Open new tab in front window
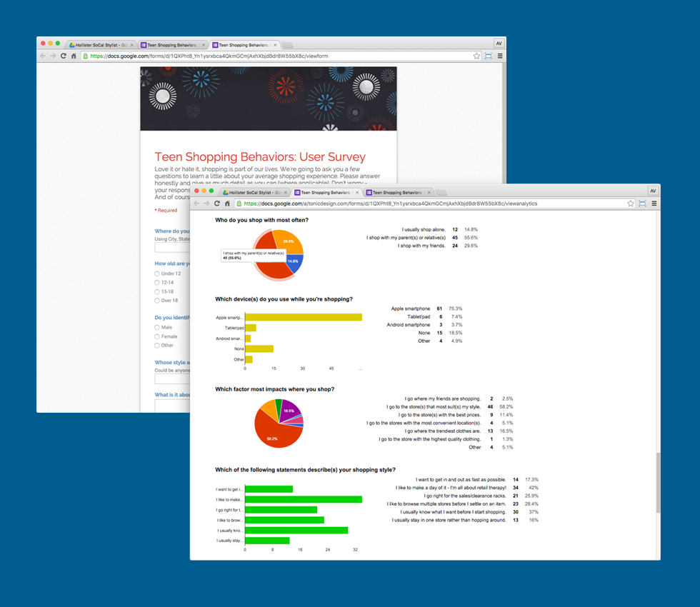This screenshot has width=700, height=607. [441, 193]
